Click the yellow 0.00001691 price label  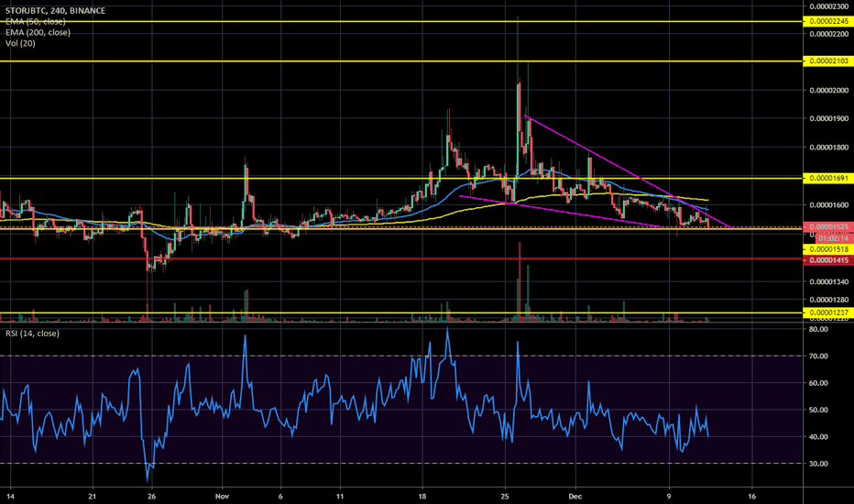click(x=828, y=178)
